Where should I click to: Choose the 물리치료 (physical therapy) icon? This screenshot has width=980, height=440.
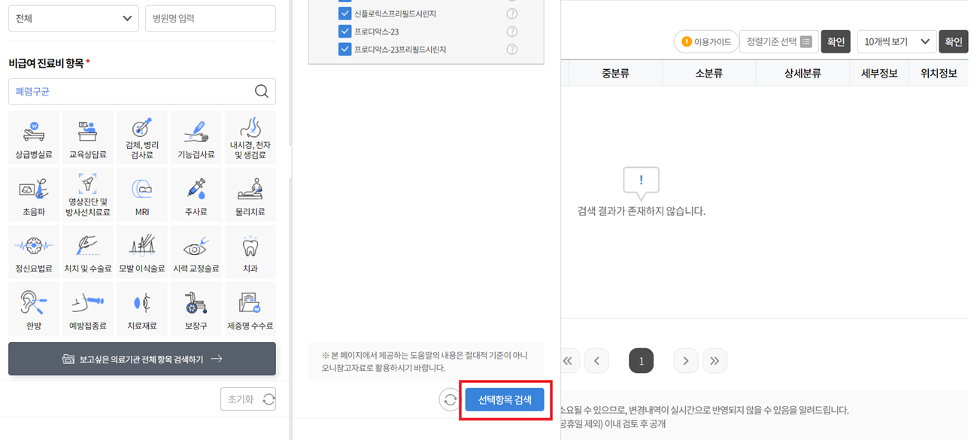click(x=250, y=193)
